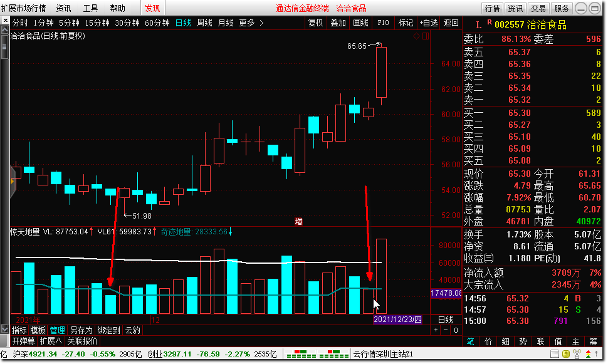Click the antenna signal status icon

(x=577, y=354)
